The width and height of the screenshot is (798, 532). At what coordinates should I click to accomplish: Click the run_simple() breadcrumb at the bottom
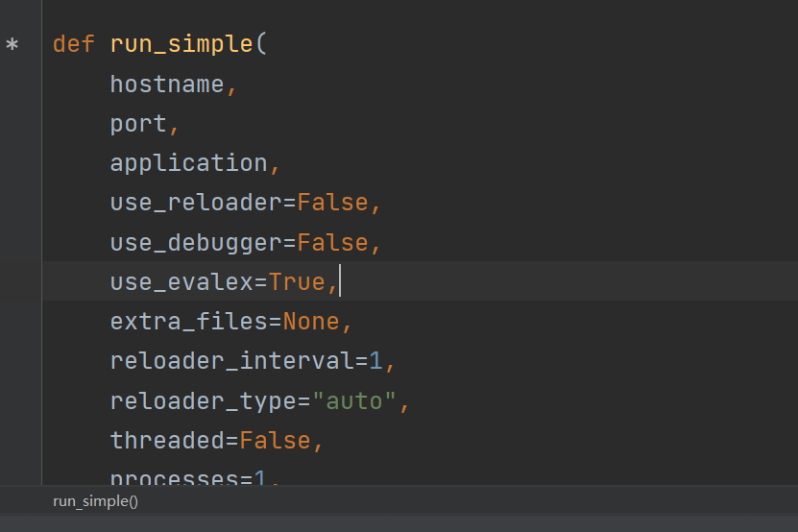click(x=95, y=501)
